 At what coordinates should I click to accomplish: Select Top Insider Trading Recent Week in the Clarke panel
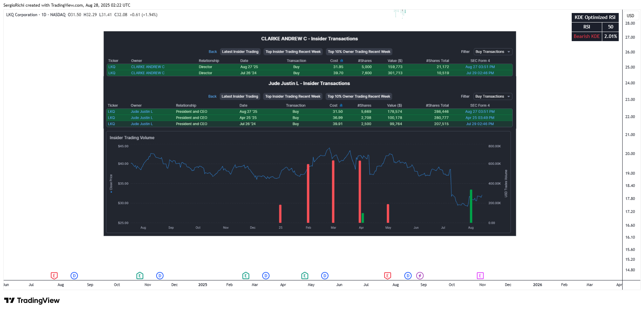point(293,52)
